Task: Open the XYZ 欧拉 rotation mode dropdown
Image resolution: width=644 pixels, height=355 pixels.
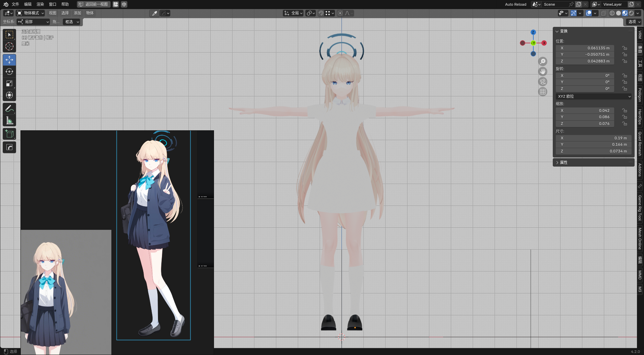Action: point(594,96)
